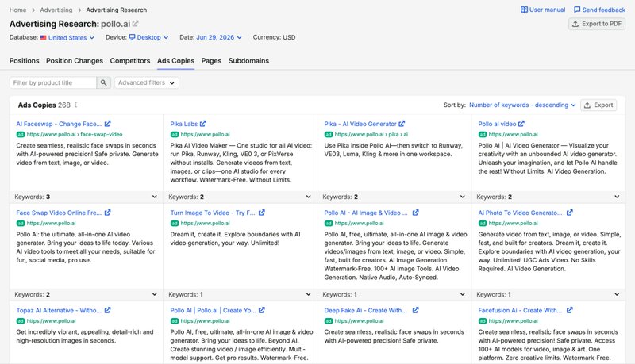Open the User manual link
Image resolution: width=635 pixels, height=364 pixels.
[x=543, y=10]
